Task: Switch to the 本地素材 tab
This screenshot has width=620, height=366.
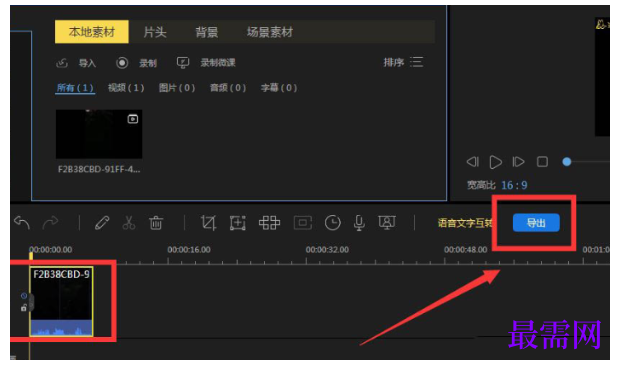Action: tap(91, 32)
